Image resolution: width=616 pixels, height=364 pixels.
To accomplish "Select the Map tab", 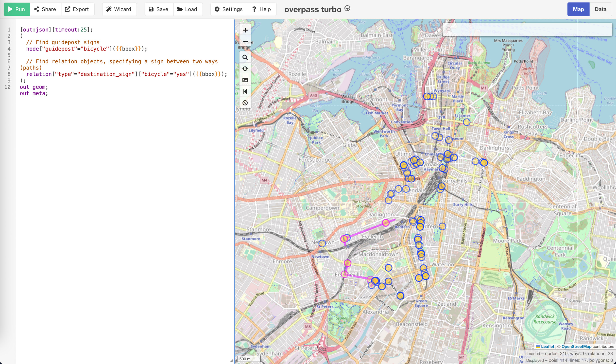I will (x=578, y=9).
